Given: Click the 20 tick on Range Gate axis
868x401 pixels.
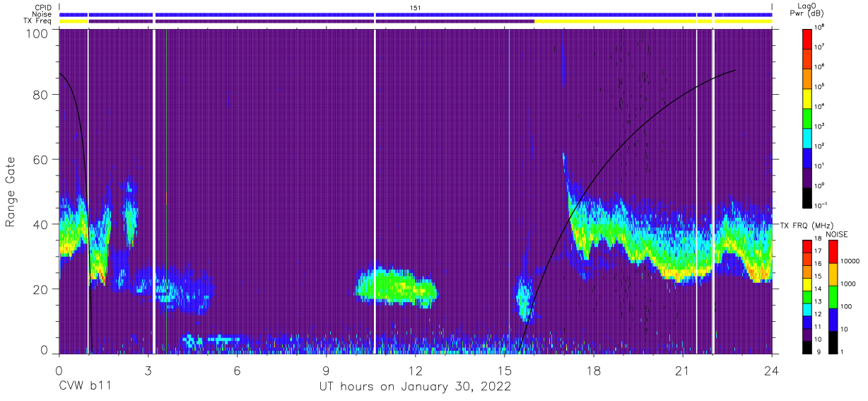Looking at the screenshot, I should point(41,289).
